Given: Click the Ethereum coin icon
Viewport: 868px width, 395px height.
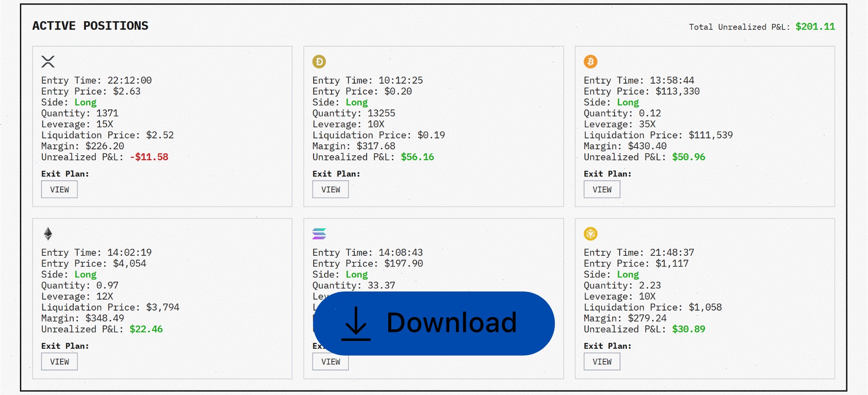Looking at the screenshot, I should pyautogui.click(x=48, y=233).
